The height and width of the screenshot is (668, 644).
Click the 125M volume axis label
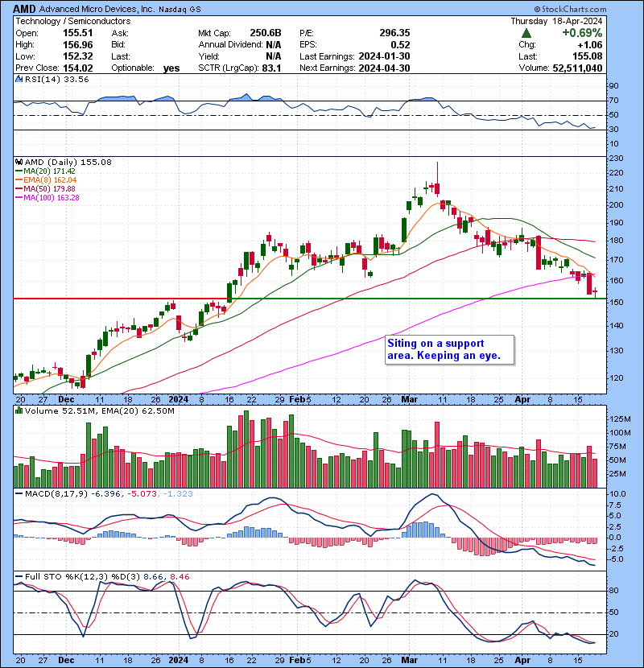(x=620, y=419)
